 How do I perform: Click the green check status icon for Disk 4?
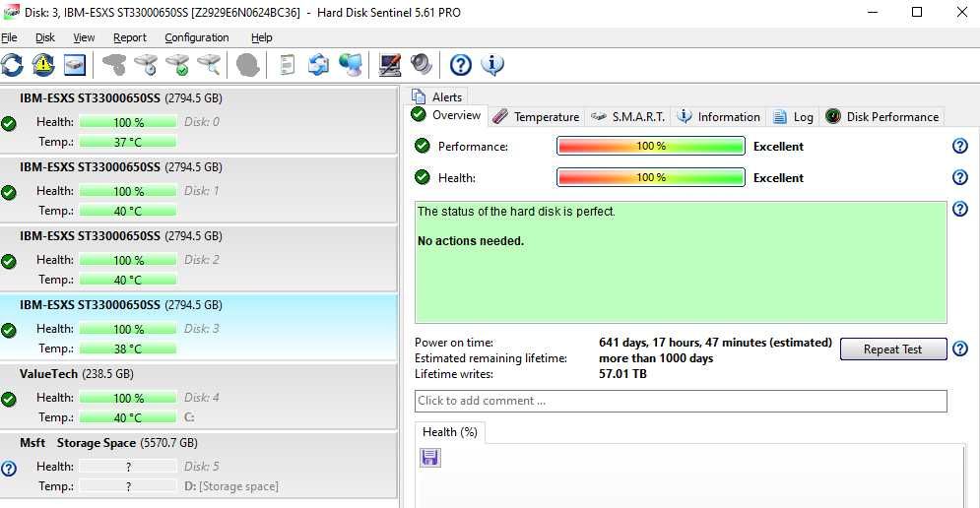(9, 399)
